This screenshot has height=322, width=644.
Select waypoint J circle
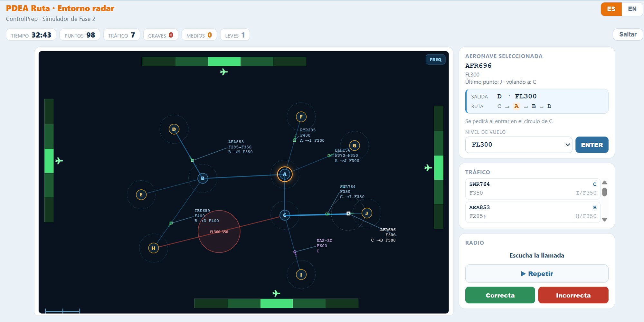tap(366, 213)
